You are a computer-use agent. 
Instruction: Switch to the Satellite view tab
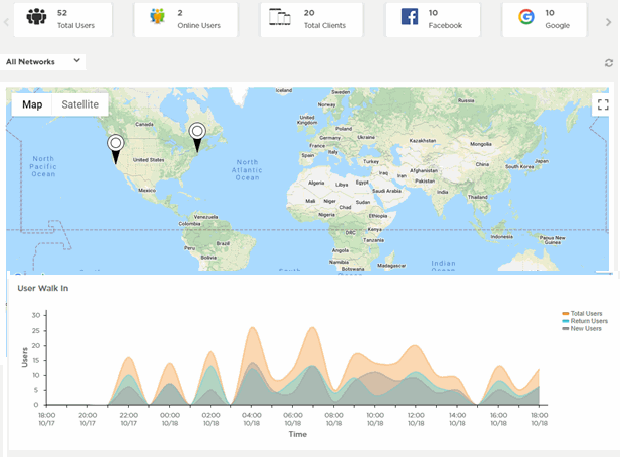coord(80,105)
